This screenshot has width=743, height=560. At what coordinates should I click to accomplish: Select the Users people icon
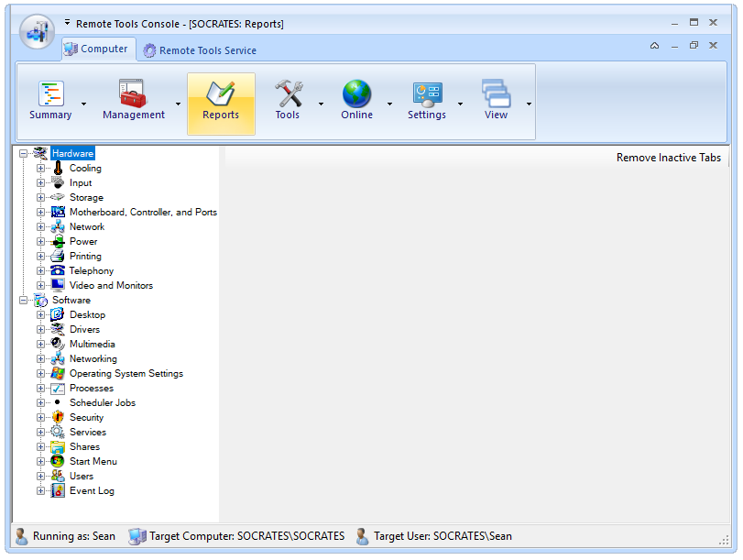[x=58, y=476]
